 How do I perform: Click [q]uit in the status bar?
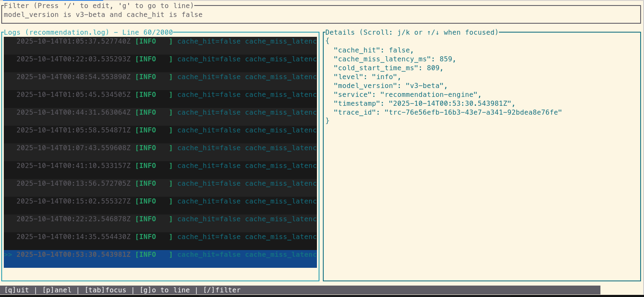click(x=17, y=290)
